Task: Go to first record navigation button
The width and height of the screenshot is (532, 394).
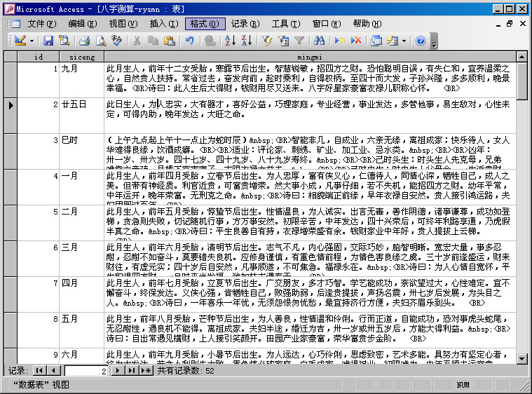Action: [x=39, y=371]
